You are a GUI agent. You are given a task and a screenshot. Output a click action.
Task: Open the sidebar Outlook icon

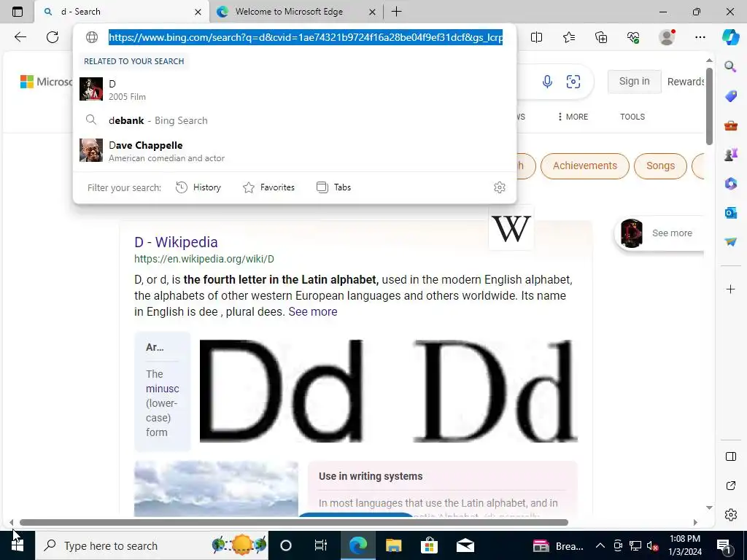pos(730,212)
